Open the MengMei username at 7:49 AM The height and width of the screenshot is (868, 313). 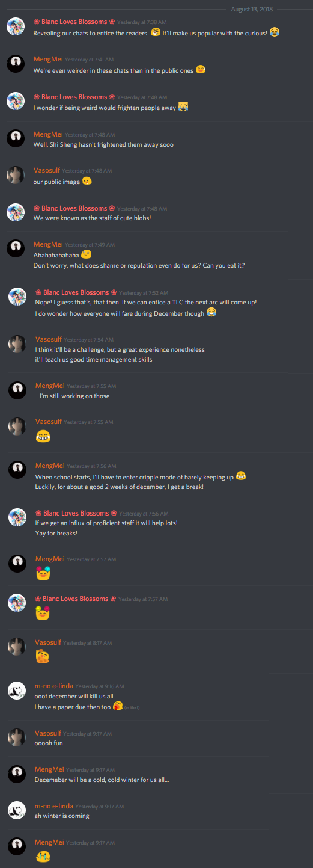click(48, 244)
